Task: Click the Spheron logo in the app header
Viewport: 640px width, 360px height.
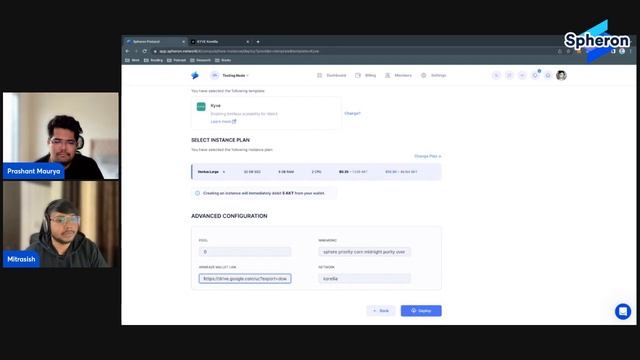Action: [195, 75]
